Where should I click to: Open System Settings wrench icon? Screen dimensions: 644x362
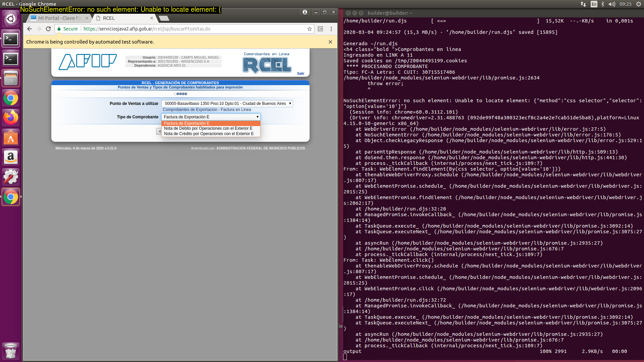[11, 177]
